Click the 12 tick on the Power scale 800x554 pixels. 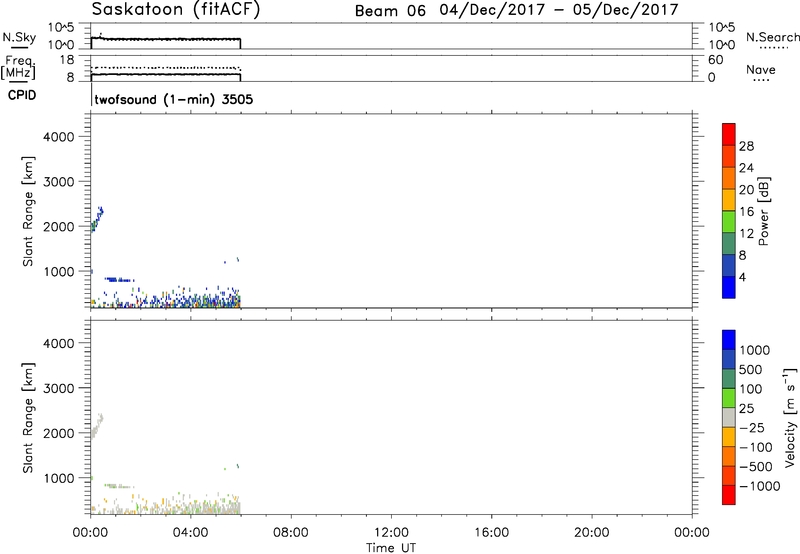coord(746,233)
